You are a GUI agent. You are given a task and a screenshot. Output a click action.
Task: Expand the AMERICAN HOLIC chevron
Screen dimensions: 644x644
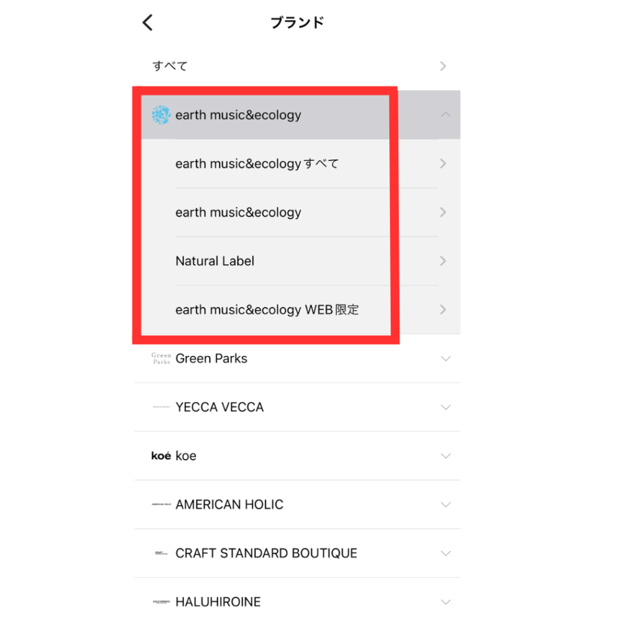446,504
